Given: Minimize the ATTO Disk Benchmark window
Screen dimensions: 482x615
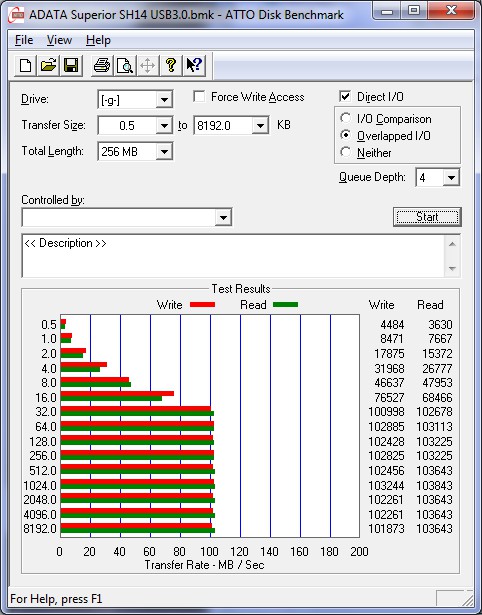Looking at the screenshot, I should pyautogui.click(x=387, y=11).
